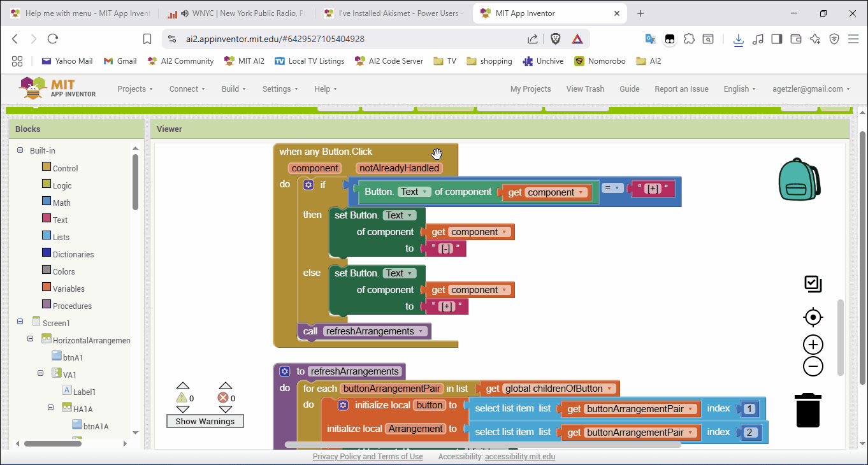Image resolution: width=868 pixels, height=465 pixels.
Task: Collapse the HorizontalArrangement tree node
Action: (30, 340)
